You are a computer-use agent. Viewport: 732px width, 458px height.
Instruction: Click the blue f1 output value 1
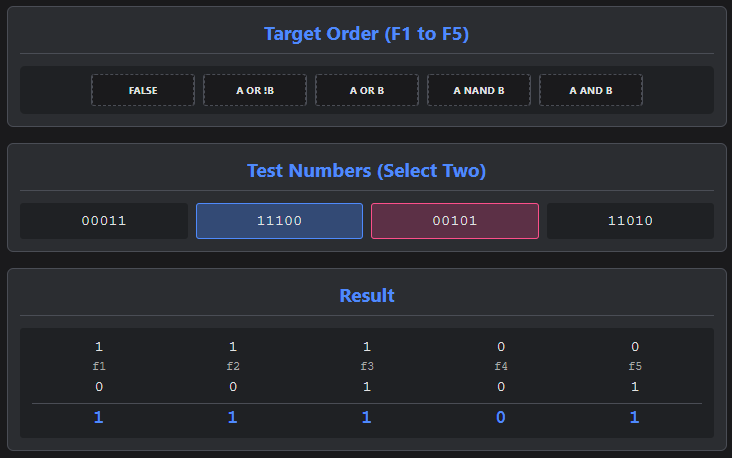pyautogui.click(x=99, y=417)
